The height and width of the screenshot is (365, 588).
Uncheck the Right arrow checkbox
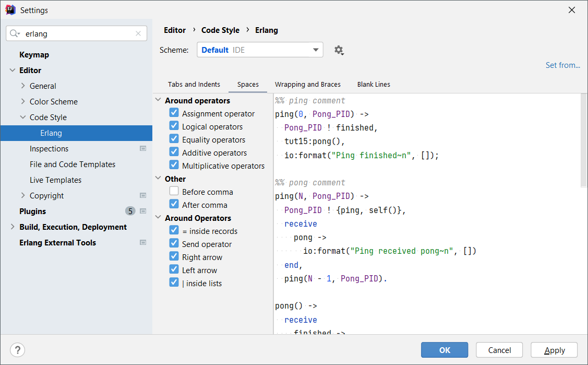[x=174, y=256]
